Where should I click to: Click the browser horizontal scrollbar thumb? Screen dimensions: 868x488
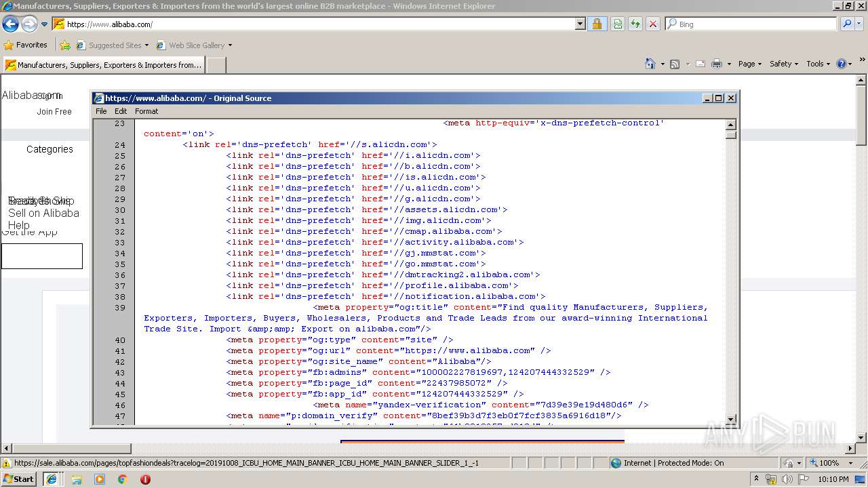click(72, 449)
